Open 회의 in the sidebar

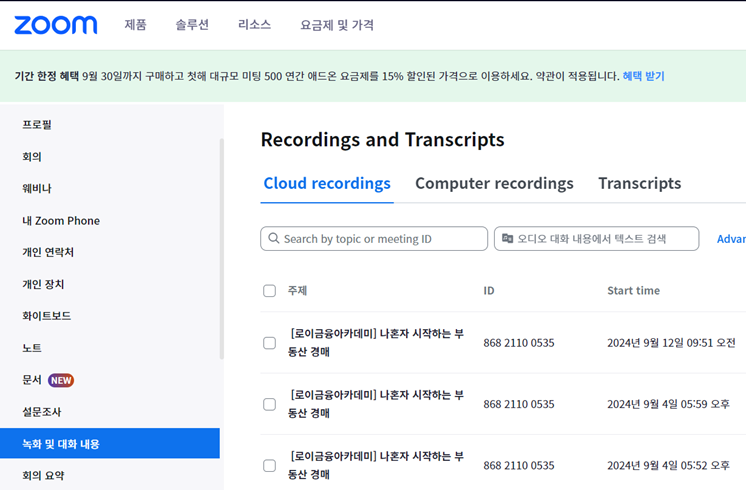click(32, 157)
